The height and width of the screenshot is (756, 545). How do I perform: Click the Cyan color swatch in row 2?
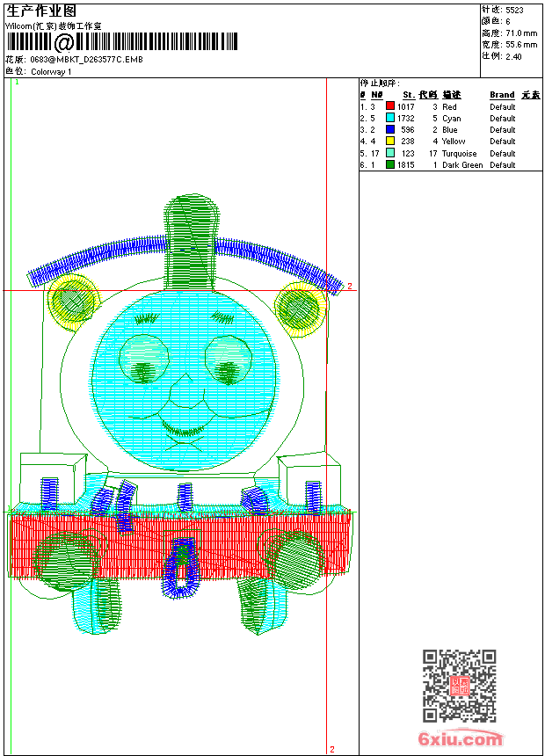(x=390, y=118)
